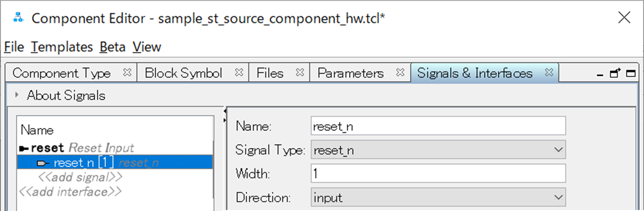The image size is (644, 211).
Task: Open the Templates menu
Action: coord(62,47)
